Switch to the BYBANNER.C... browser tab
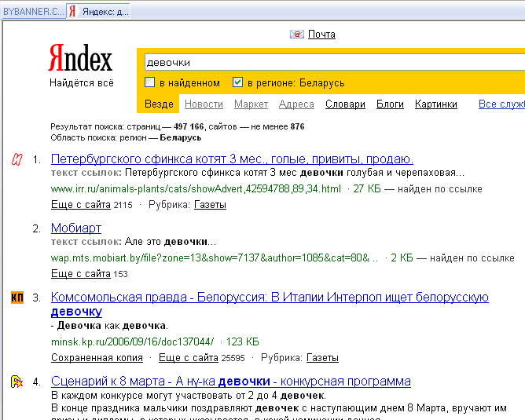The height and width of the screenshot is (420, 525). pos(33,12)
